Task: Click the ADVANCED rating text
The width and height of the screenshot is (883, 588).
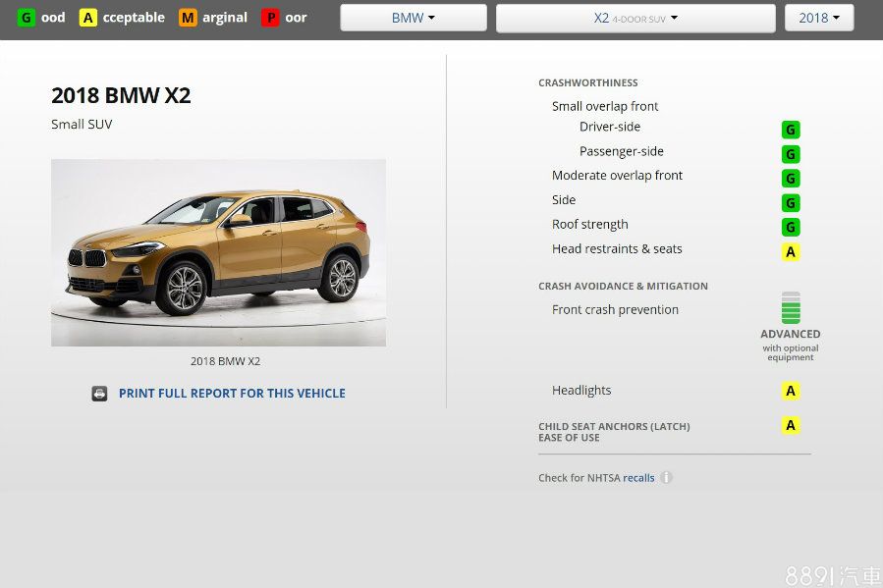Action: point(790,334)
